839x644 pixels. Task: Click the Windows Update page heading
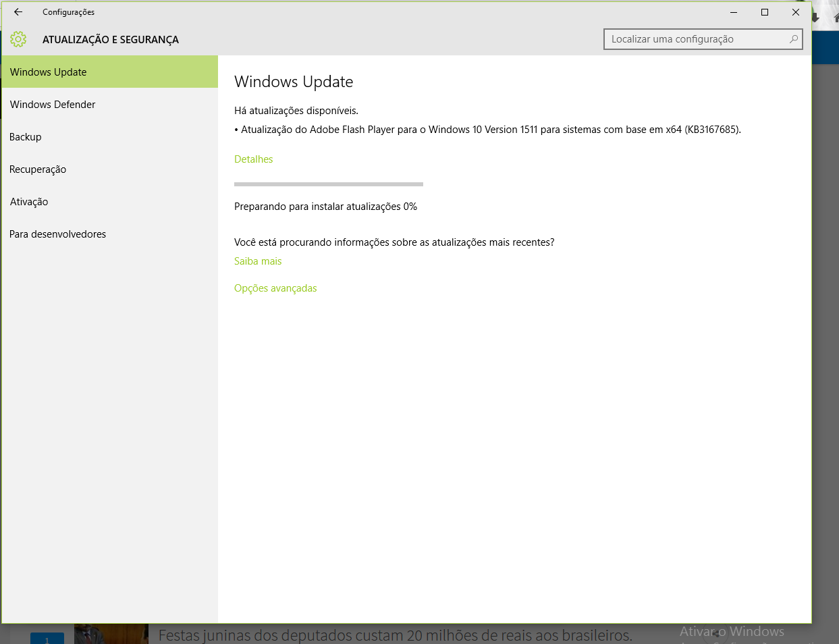[294, 82]
